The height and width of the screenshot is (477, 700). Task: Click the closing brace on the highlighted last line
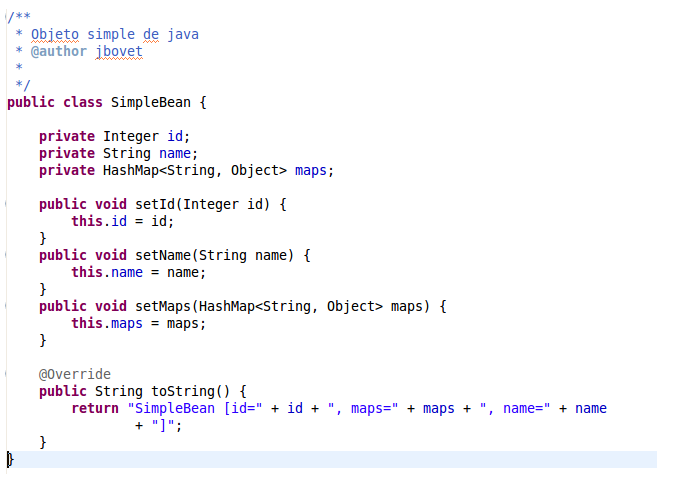click(10, 459)
